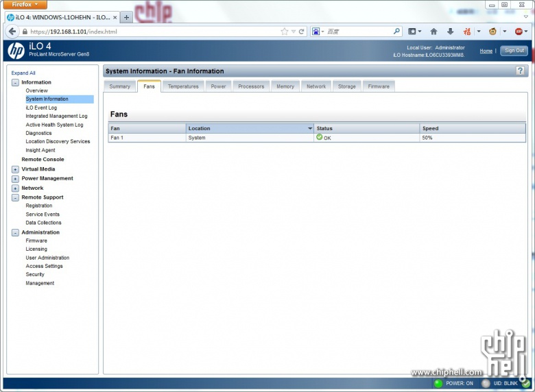Click the Firefox back arrow button

click(x=12, y=32)
